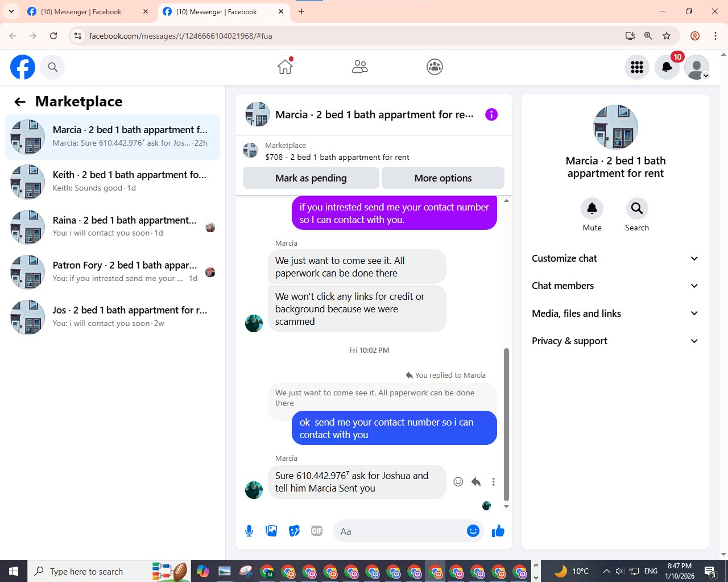
Task: Attach a file with the photo icon
Action: tap(271, 531)
